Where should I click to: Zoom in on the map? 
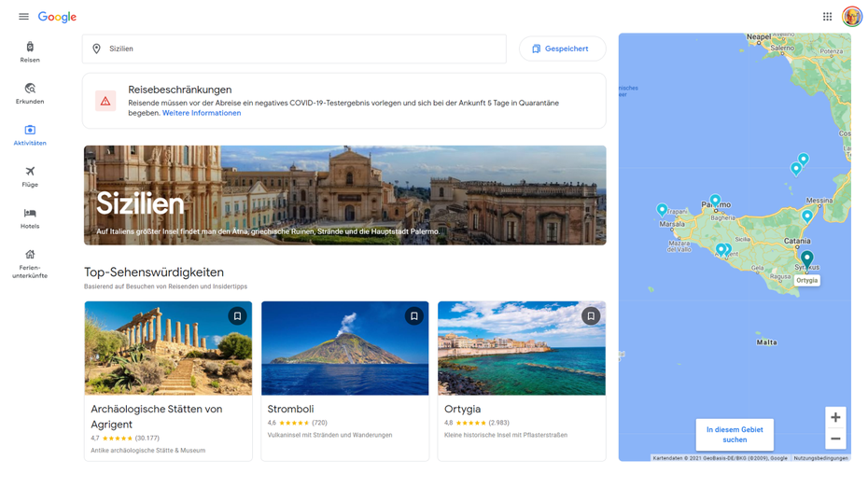(835, 417)
